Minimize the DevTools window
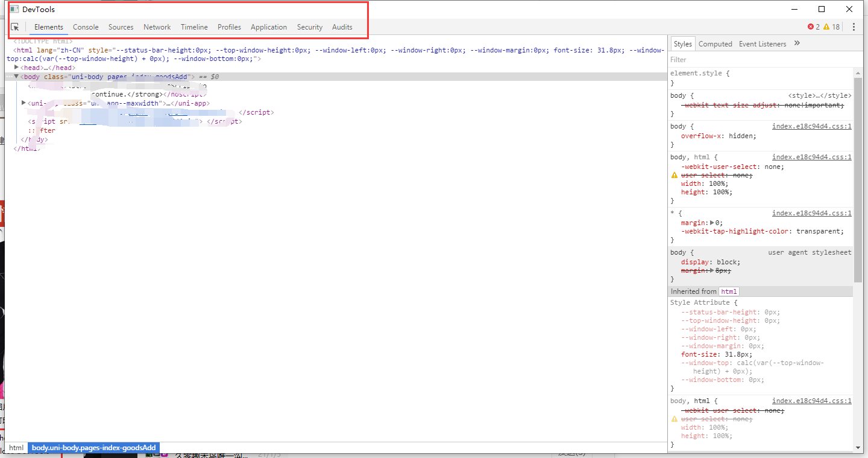Viewport: 868px width, 458px height. point(793,9)
